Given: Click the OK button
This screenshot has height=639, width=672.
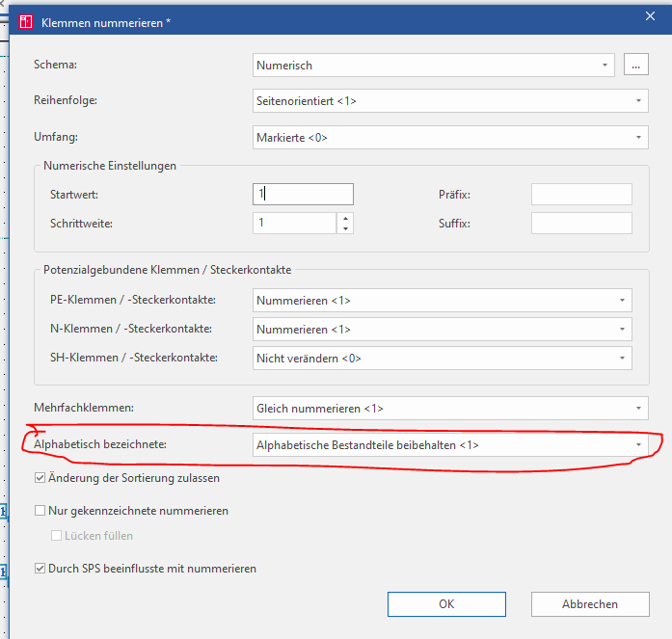Looking at the screenshot, I should (446, 604).
